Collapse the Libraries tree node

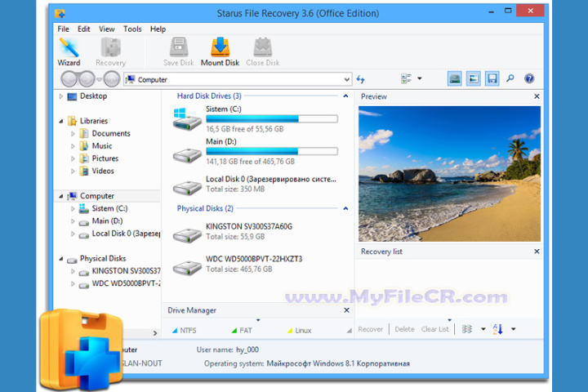tap(60, 121)
